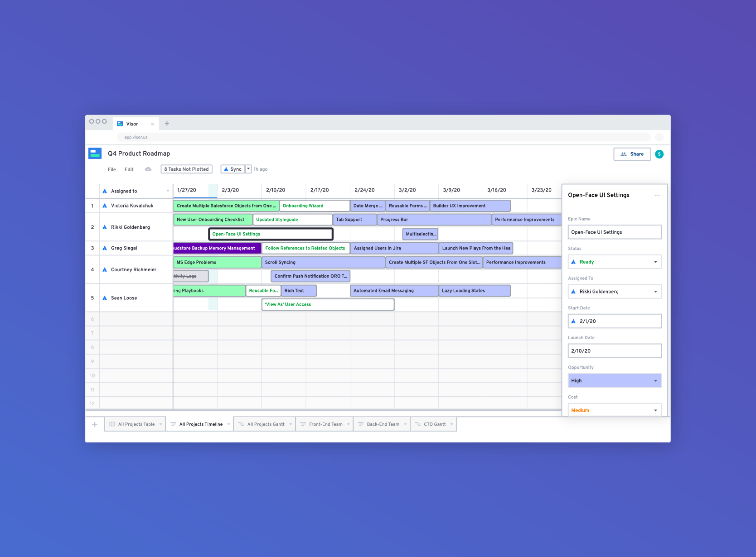Screen dimensions: 756x557
Task: Select the Lazy Loading States bar
Action: 475,291
